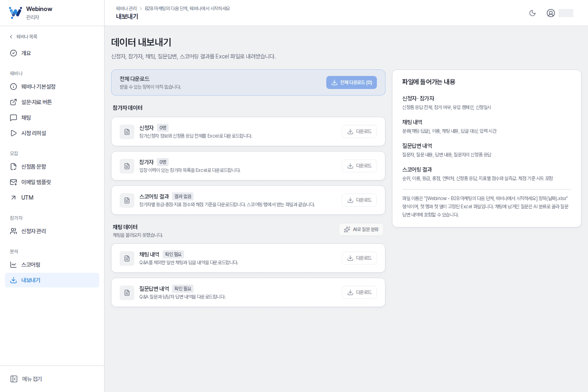588x392 pixels.
Task: Click AI로 질문 분류 button
Action: [361, 229]
